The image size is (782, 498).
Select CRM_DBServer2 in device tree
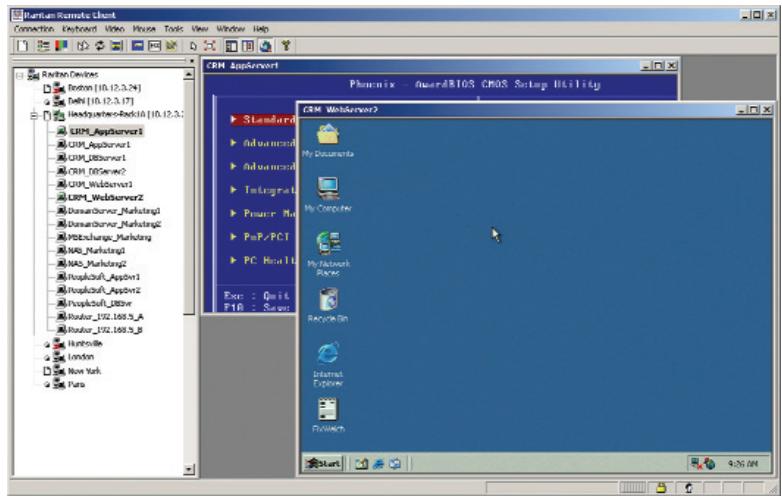pyautogui.click(x=97, y=171)
